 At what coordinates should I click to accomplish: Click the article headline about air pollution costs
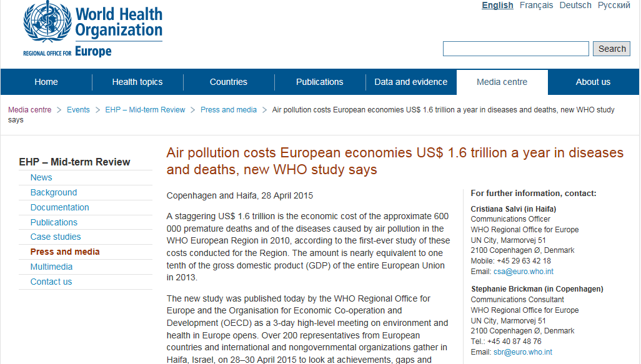pyautogui.click(x=395, y=161)
